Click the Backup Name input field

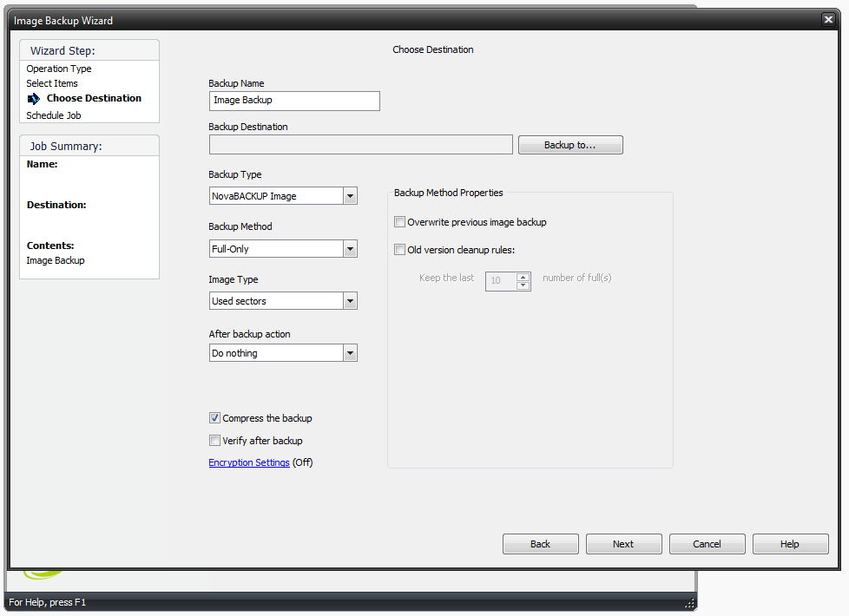click(x=293, y=101)
